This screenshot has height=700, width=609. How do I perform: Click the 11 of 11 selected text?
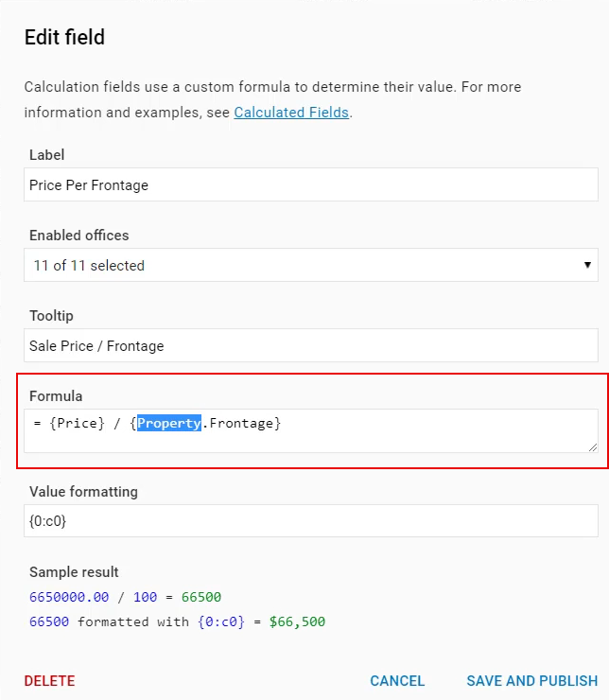(x=89, y=266)
